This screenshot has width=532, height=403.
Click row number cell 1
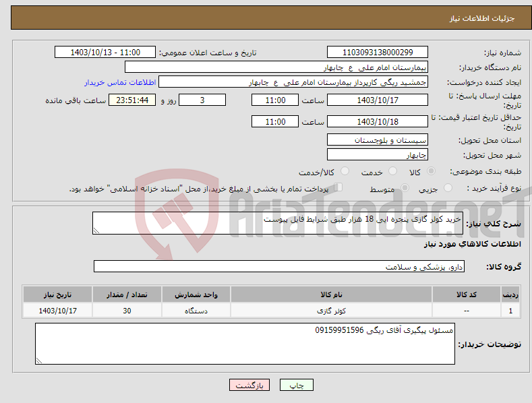tap(510, 311)
